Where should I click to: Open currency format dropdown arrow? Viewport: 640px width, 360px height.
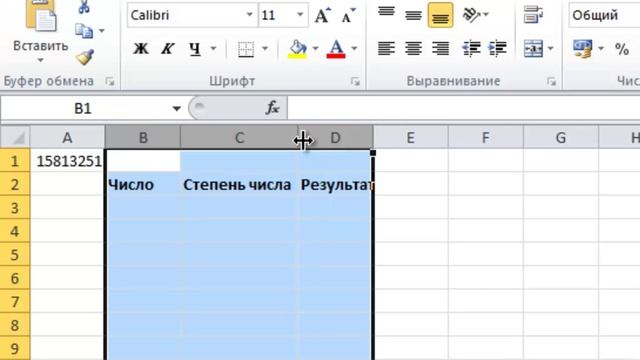tap(601, 49)
